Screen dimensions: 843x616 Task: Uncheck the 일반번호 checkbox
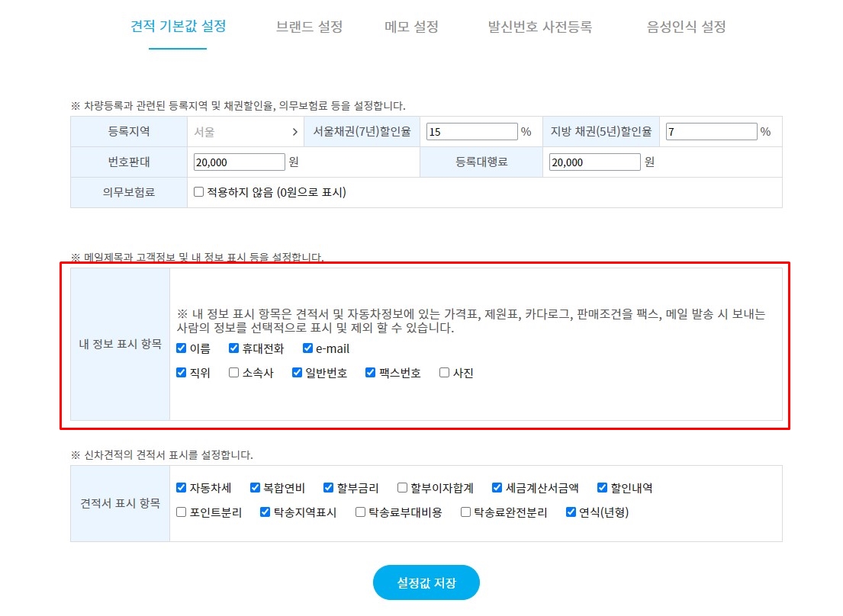click(x=297, y=372)
